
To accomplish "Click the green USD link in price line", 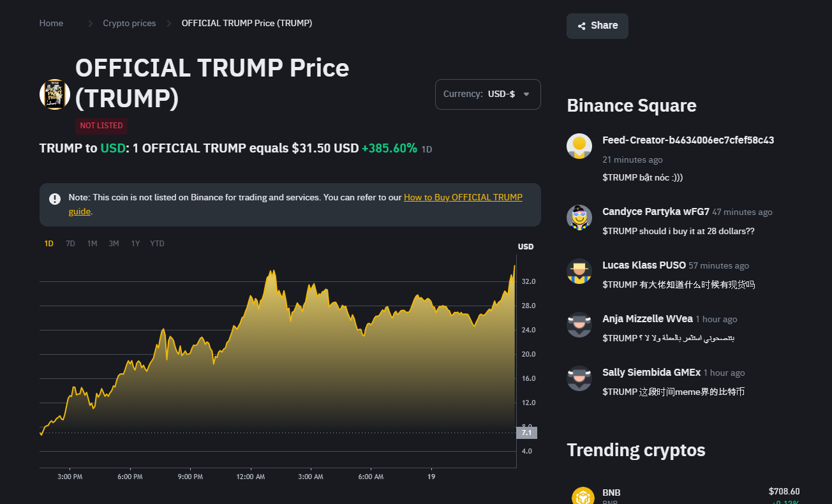I will tap(112, 149).
